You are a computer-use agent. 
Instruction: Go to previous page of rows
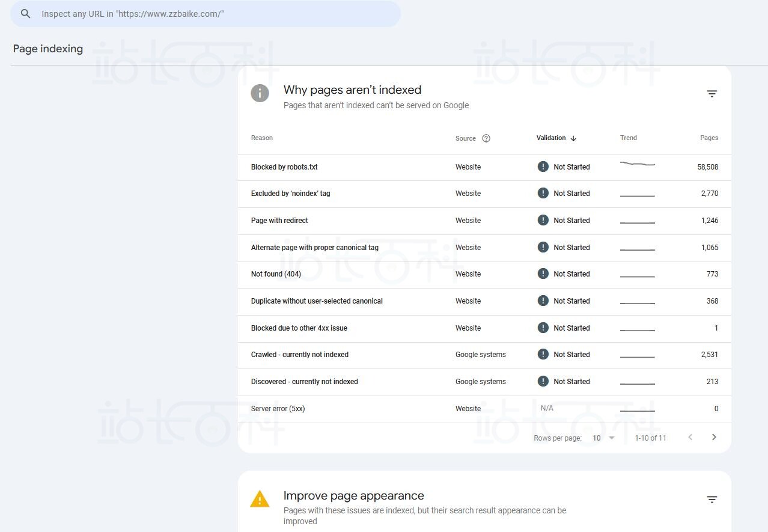pyautogui.click(x=690, y=438)
